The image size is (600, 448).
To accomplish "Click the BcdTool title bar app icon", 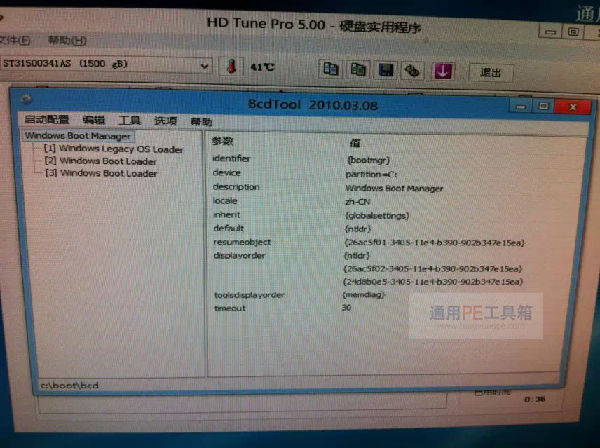I will [26, 99].
